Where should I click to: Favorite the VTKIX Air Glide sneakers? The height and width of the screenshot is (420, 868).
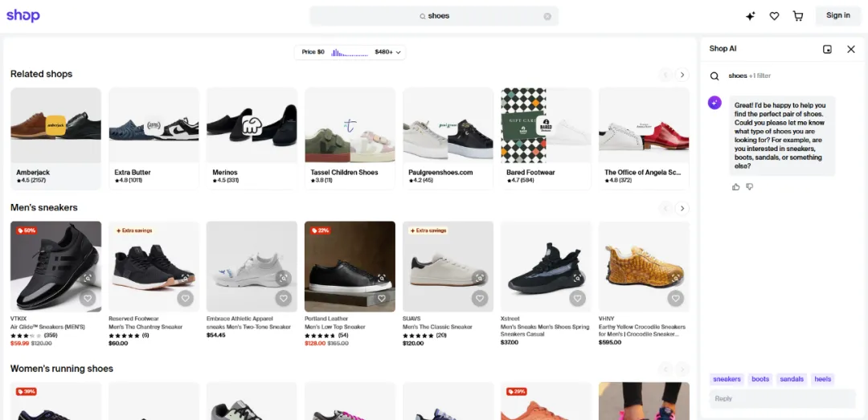88,299
